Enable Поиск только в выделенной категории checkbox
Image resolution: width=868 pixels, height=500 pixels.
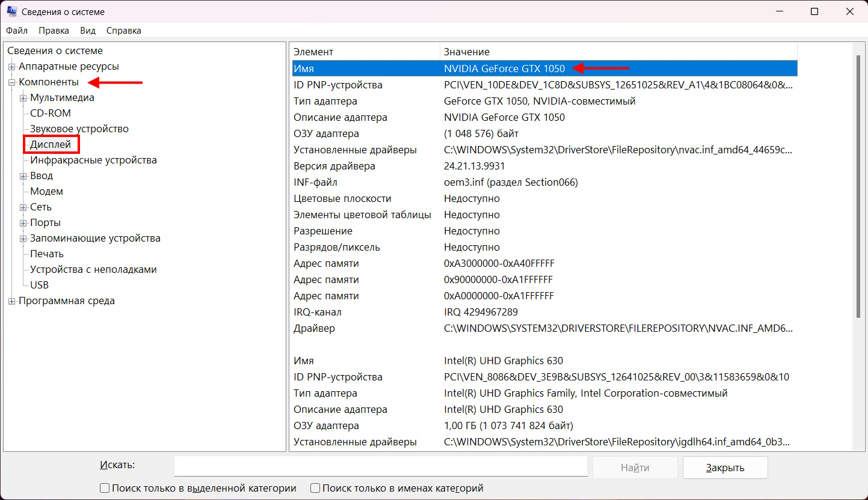105,489
